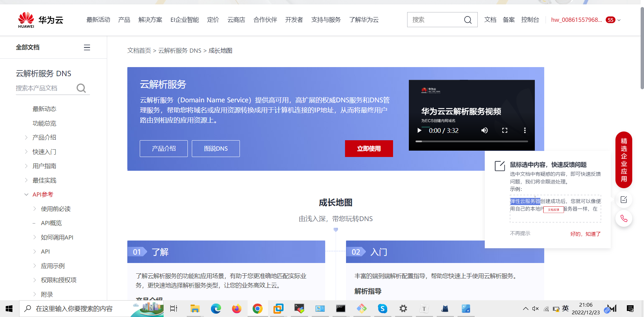This screenshot has height=317, width=644.
Task: Open 控制台 link in header
Action: 530,20
